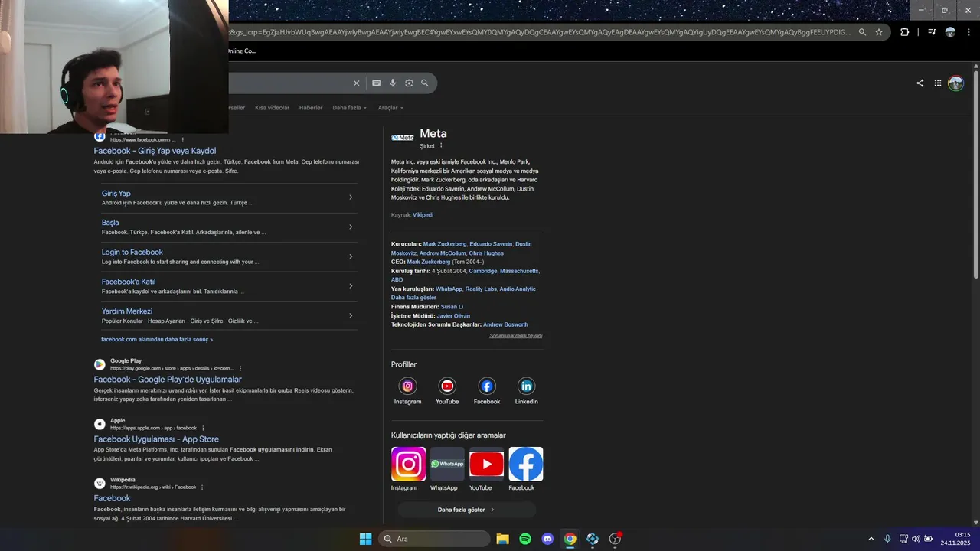This screenshot has width=980, height=551.
Task: Open the Google account avatar
Action: (955, 83)
